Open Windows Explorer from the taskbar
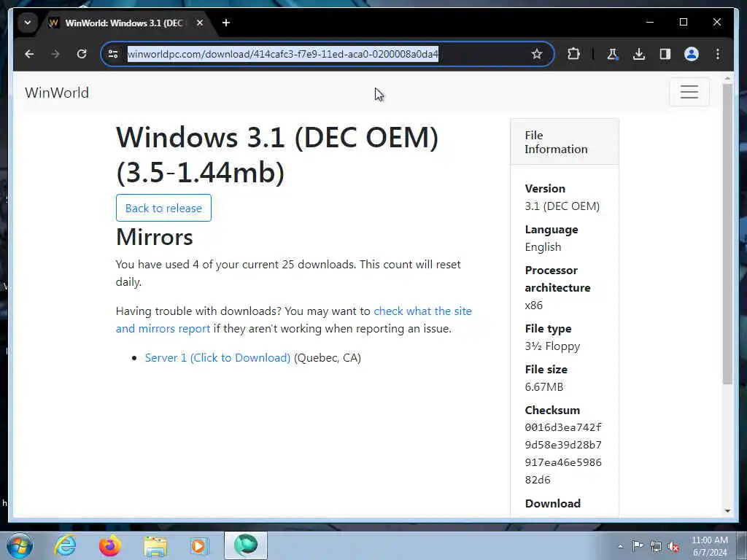 click(x=156, y=546)
